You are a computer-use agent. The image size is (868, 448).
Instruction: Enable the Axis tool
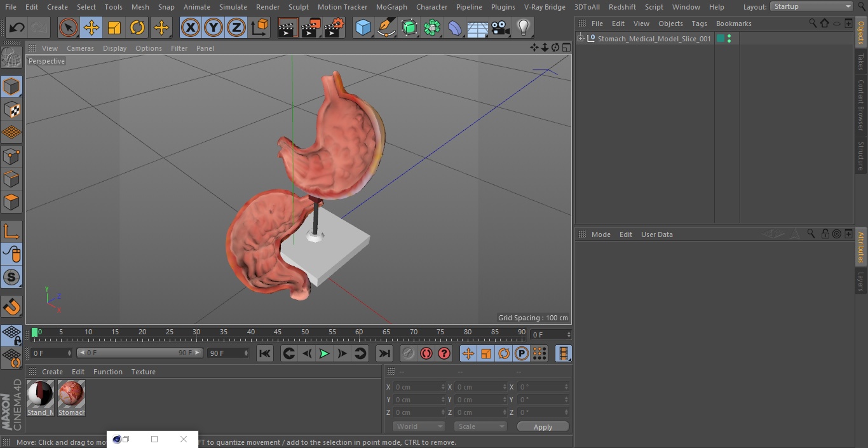point(11,231)
